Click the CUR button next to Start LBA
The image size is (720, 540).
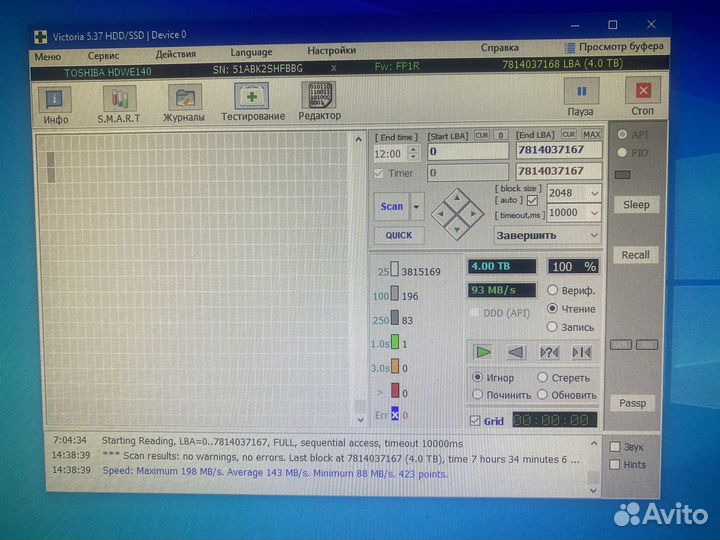pyautogui.click(x=482, y=135)
